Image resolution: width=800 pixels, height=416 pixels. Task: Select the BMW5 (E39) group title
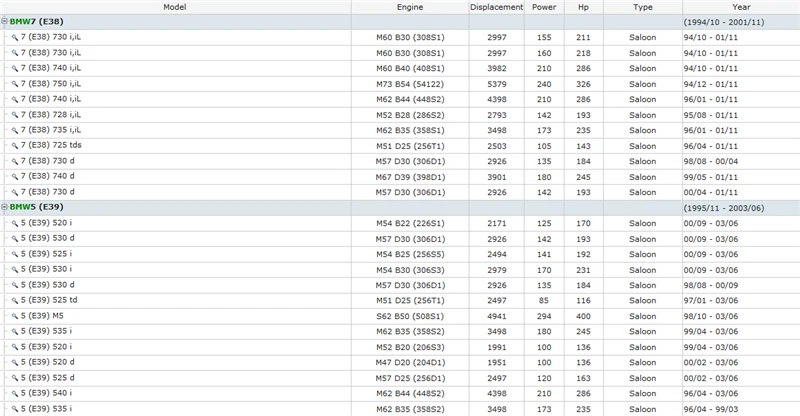click(36, 207)
